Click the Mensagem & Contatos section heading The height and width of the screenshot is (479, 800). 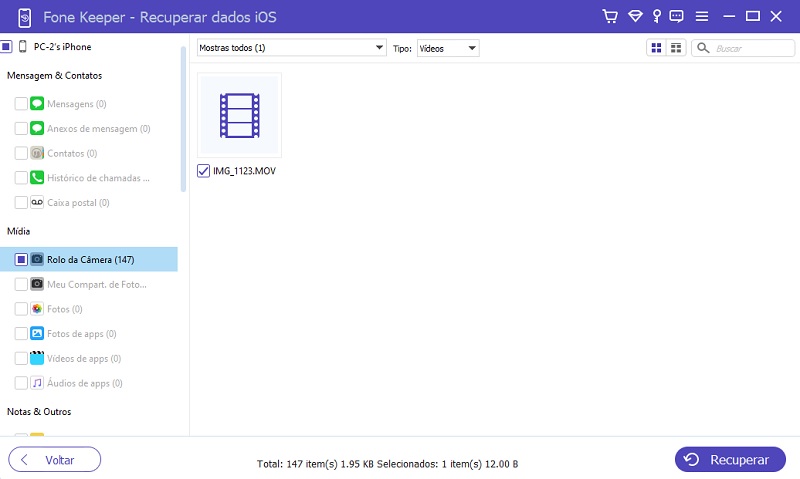55,75
